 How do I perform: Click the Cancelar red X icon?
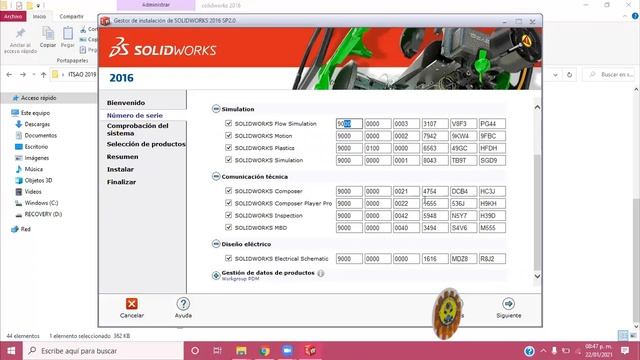131,304
